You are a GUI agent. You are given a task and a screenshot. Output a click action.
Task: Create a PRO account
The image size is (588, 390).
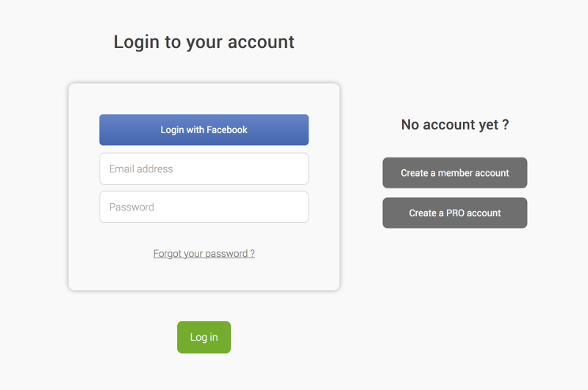pos(454,213)
